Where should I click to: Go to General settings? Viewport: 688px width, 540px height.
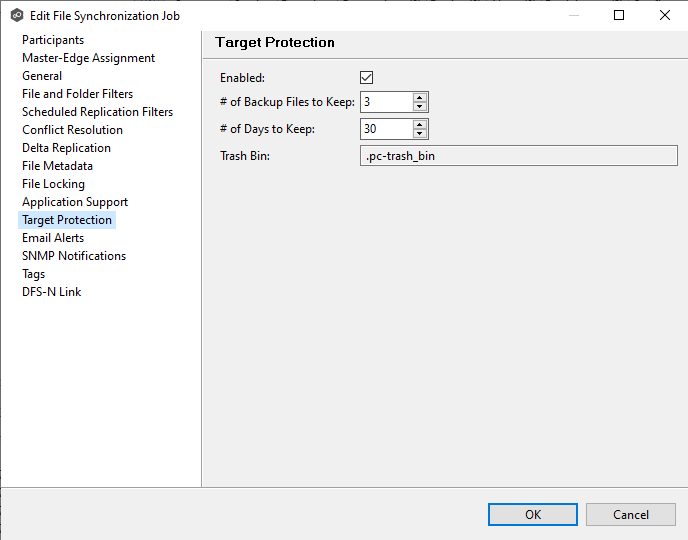42,76
